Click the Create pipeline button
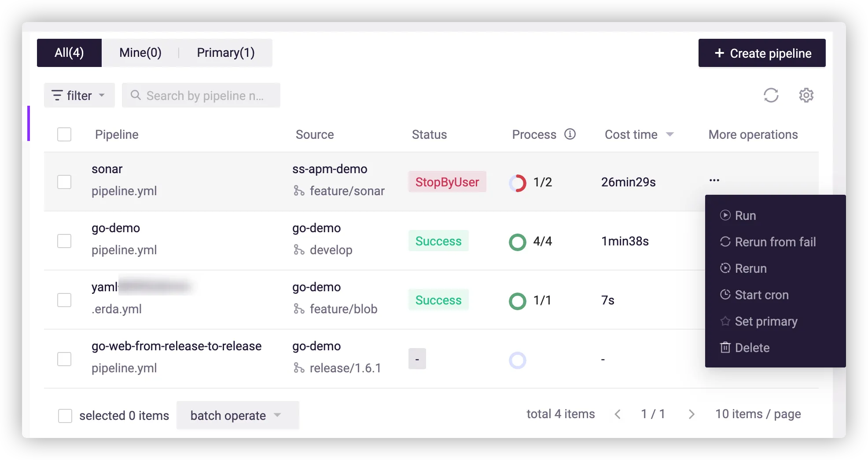The width and height of the screenshot is (868, 460). click(x=761, y=53)
